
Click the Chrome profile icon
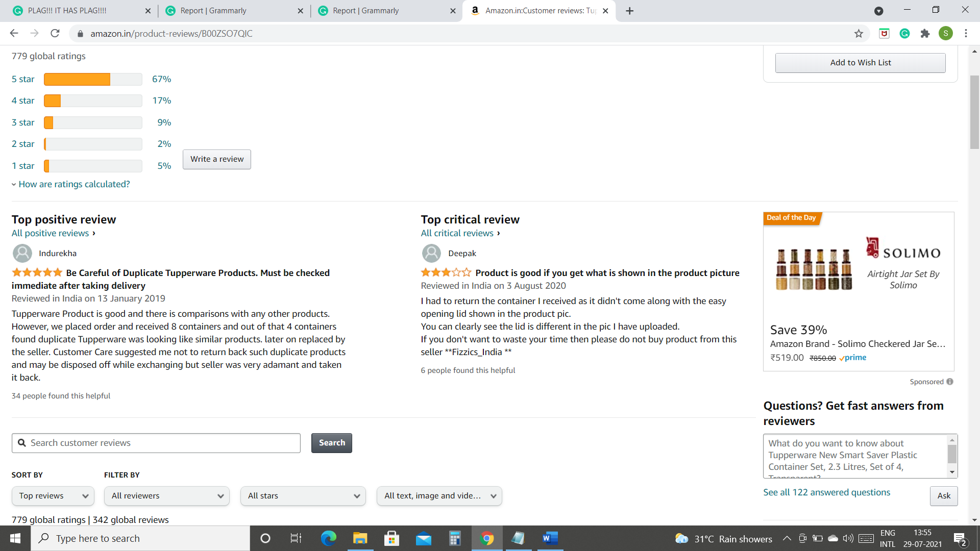[x=947, y=34]
